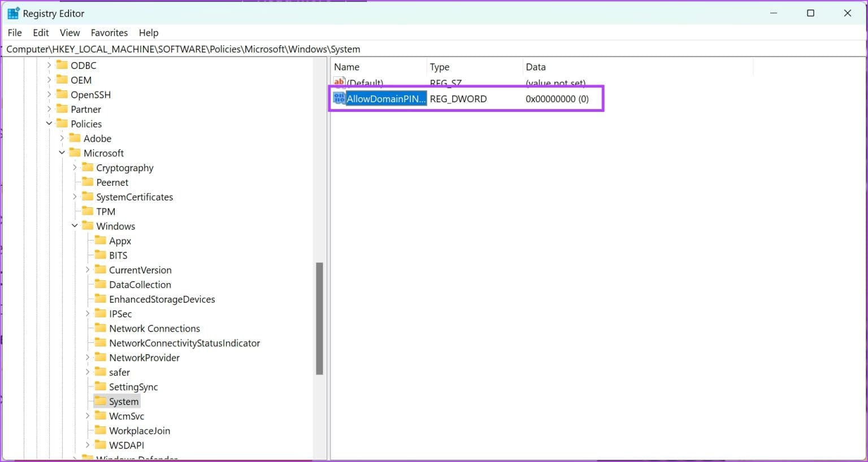Click inside the registry path address bar
868x462 pixels.
[x=226, y=49]
